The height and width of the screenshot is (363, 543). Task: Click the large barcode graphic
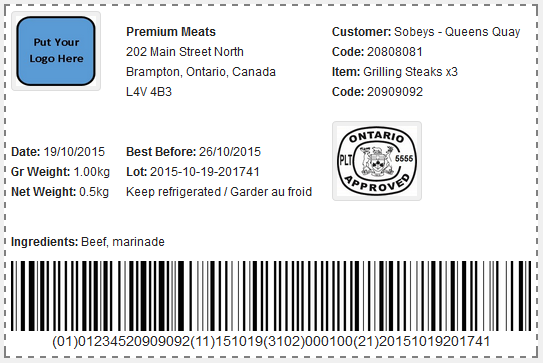(x=271, y=296)
